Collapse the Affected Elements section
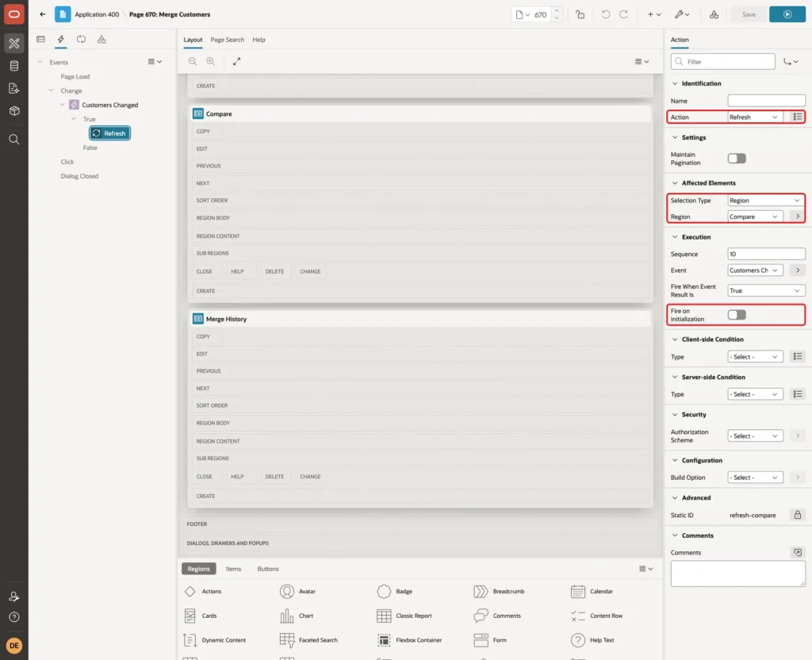The width and height of the screenshot is (812, 660). click(x=675, y=183)
